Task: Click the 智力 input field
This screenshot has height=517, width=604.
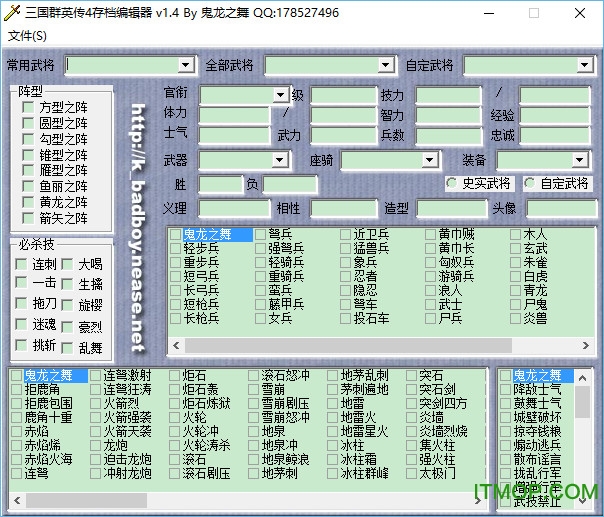Action: coord(448,115)
